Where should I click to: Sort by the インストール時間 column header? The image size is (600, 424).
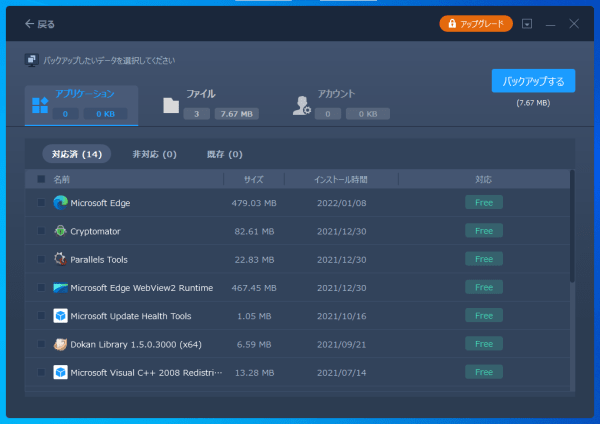pyautogui.click(x=341, y=179)
